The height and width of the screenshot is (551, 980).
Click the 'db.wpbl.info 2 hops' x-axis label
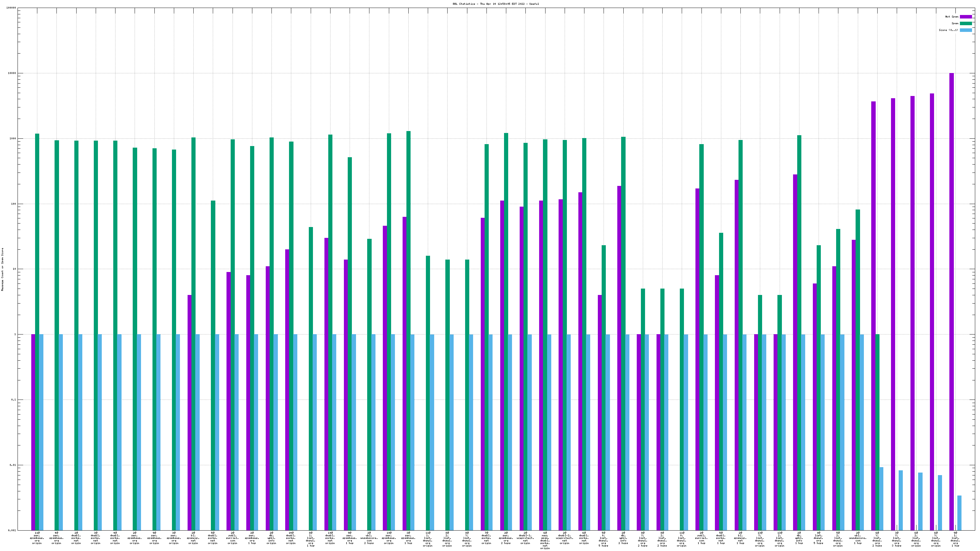click(623, 538)
